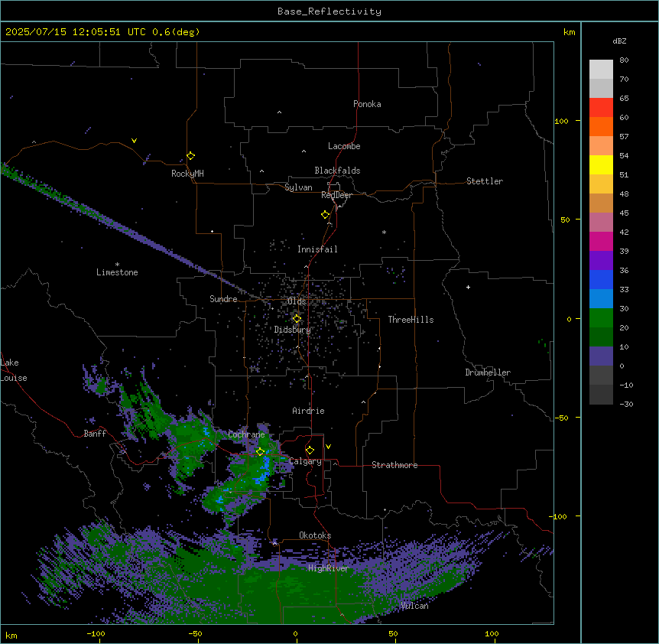Click the Cochrane city label
The image size is (659, 644).
coord(246,434)
